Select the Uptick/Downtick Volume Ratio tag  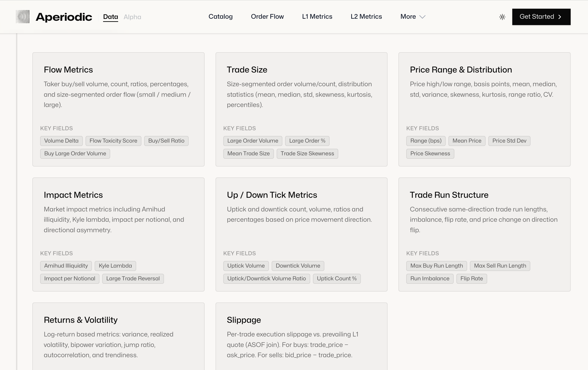pyautogui.click(x=266, y=279)
